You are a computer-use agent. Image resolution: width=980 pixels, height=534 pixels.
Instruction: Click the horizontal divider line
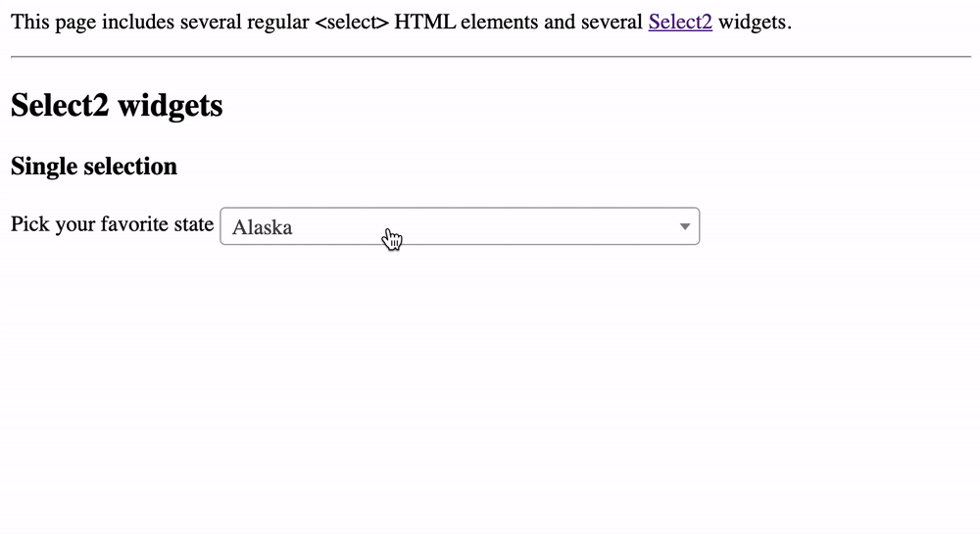[490, 57]
